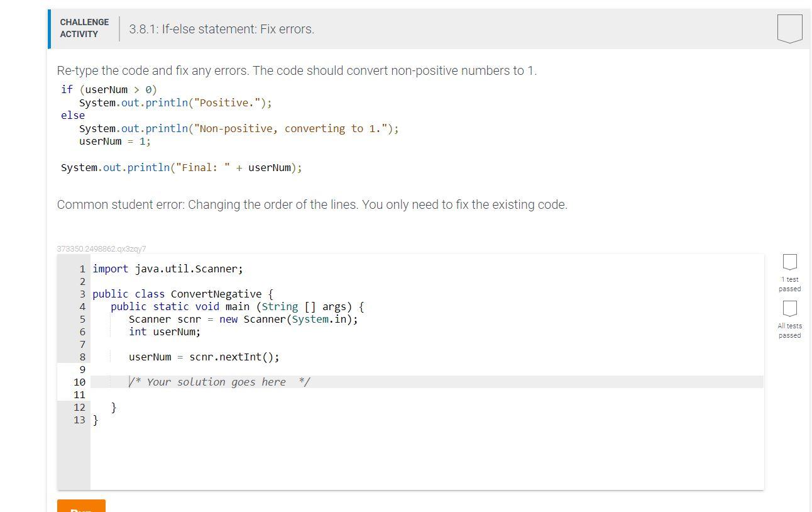
Task: Click the userNum = scnr.nextInt() line
Action: pos(203,357)
